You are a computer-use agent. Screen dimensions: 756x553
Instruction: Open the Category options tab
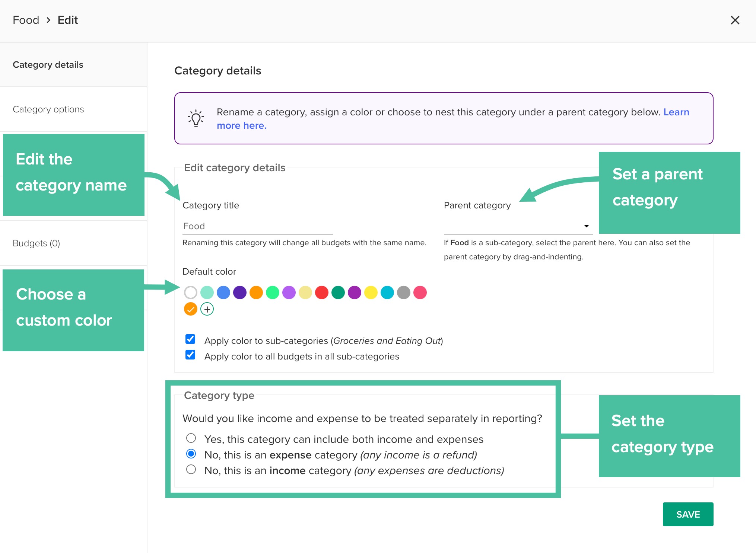coord(48,109)
